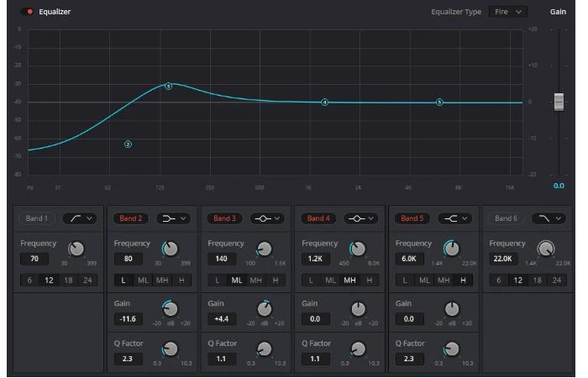Click Band 2 gain field showing -11.6
Viewport: 588px width, 378px height.
point(128,318)
